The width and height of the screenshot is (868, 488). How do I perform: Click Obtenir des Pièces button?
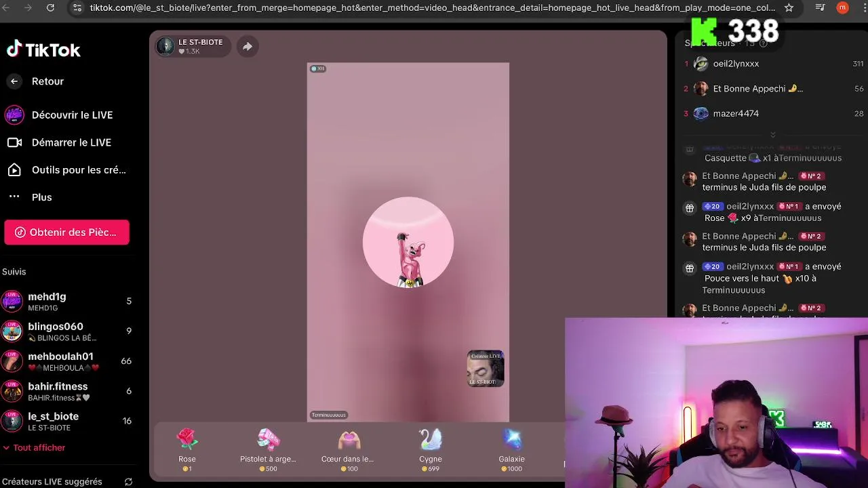66,232
